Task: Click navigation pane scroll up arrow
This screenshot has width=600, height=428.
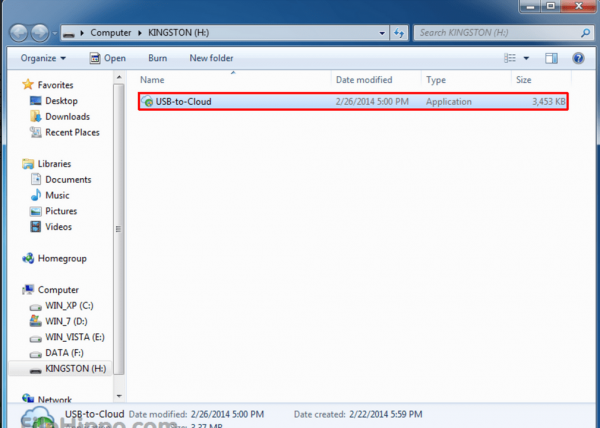Action: (x=119, y=78)
